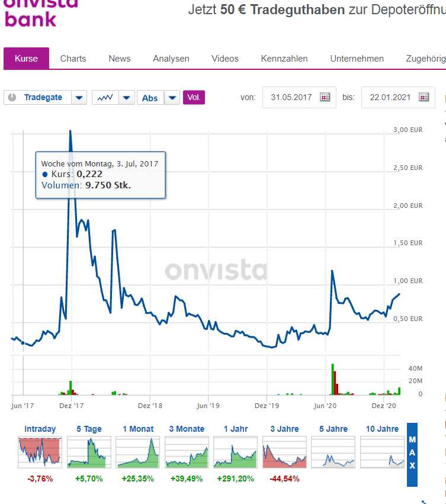Screen dimensions: 446x504
Task: Select the 5 Tage period label
Action: coord(89,429)
